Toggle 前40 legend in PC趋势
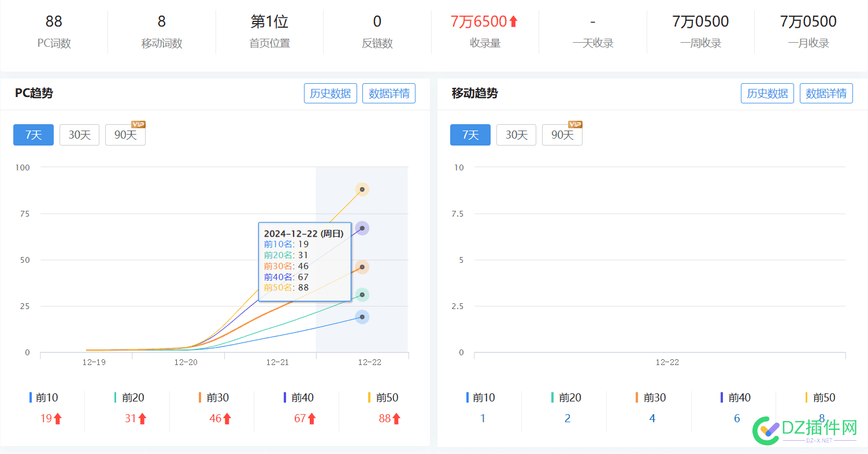 (299, 397)
